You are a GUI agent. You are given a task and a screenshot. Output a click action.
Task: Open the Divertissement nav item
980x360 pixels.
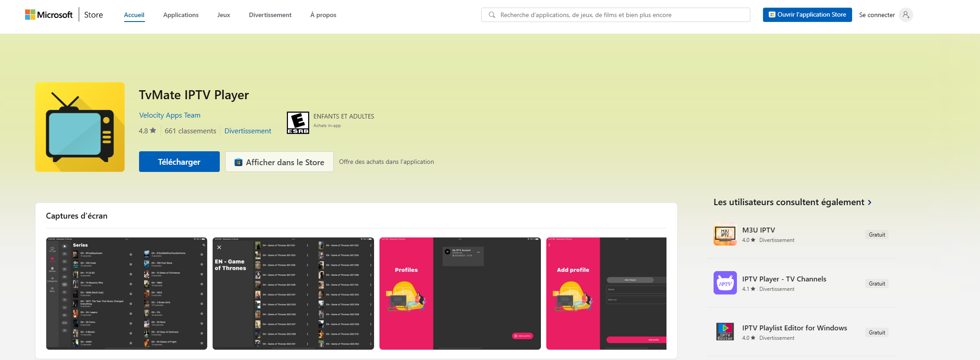pyautogui.click(x=270, y=15)
